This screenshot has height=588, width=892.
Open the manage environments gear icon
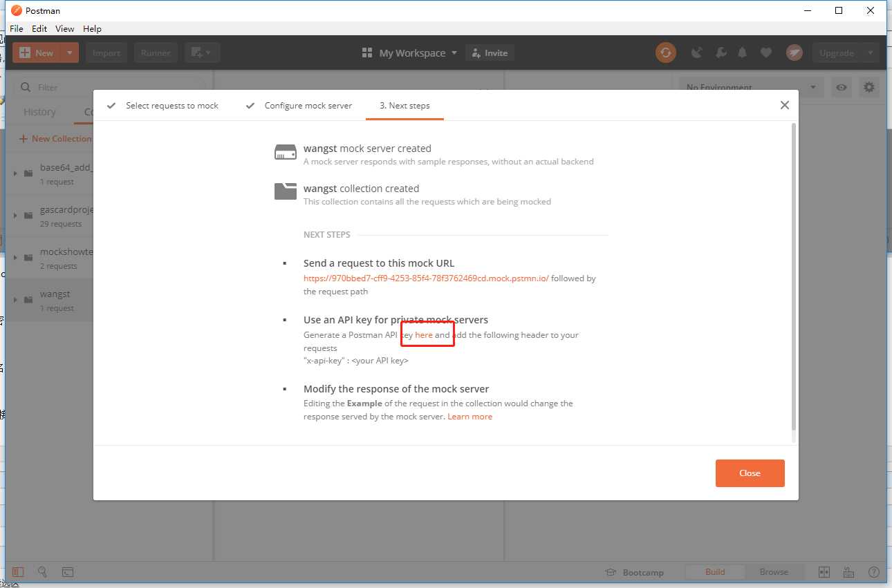pos(869,87)
